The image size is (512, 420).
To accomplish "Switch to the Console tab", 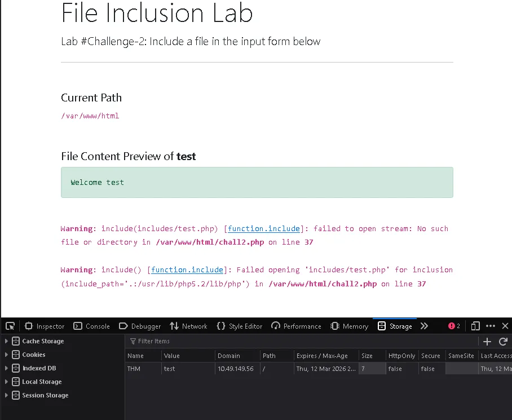I will pos(92,326).
